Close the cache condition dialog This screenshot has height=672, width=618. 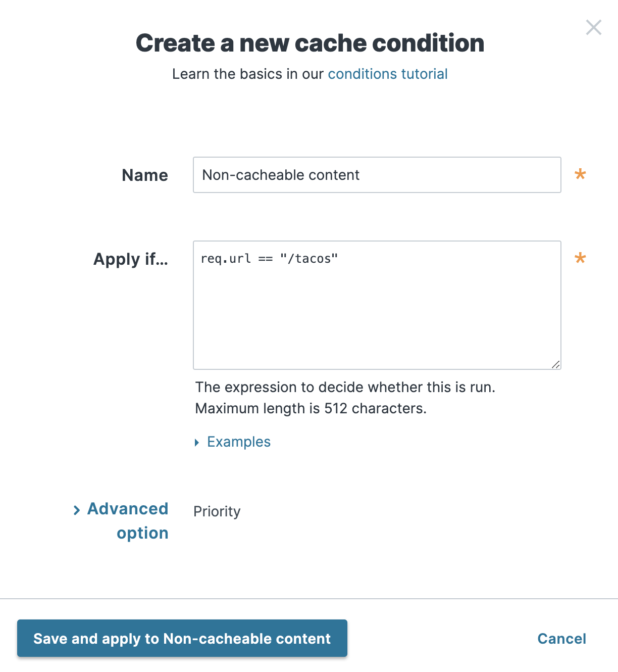pyautogui.click(x=594, y=27)
